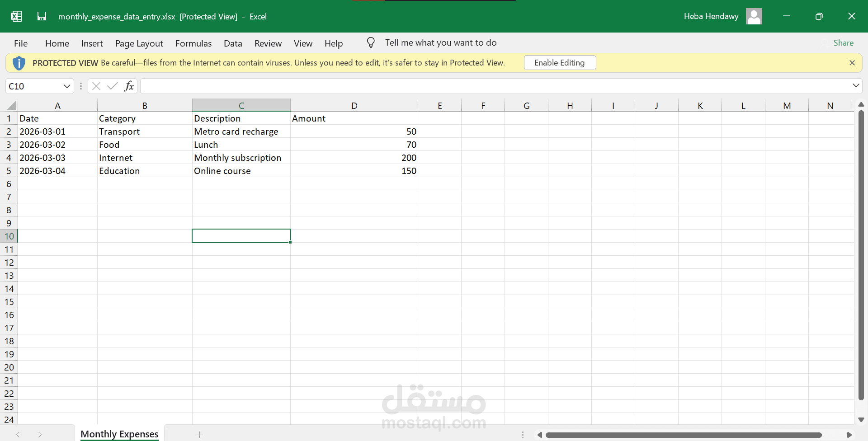Close the Protected View message bar
Image resolution: width=868 pixels, height=441 pixels.
point(852,63)
